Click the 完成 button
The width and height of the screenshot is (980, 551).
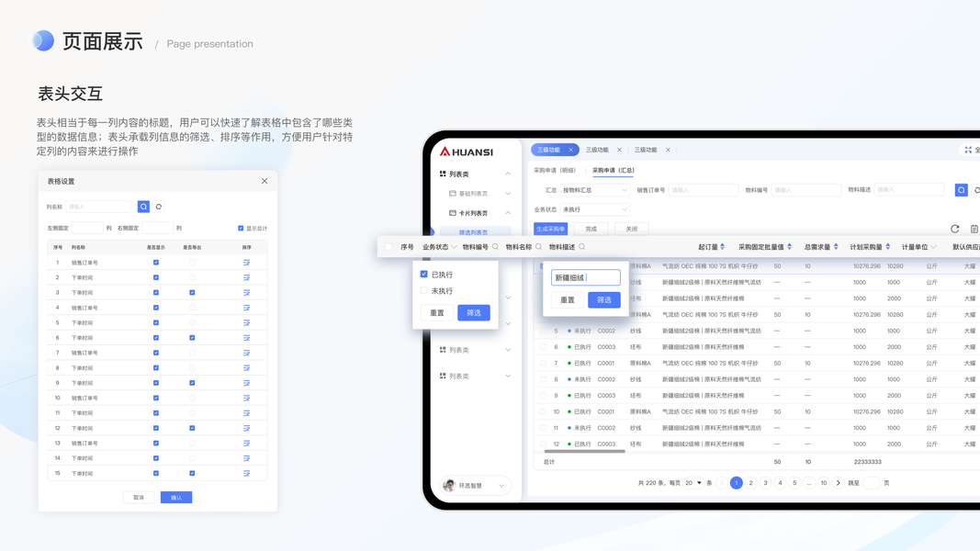point(591,229)
